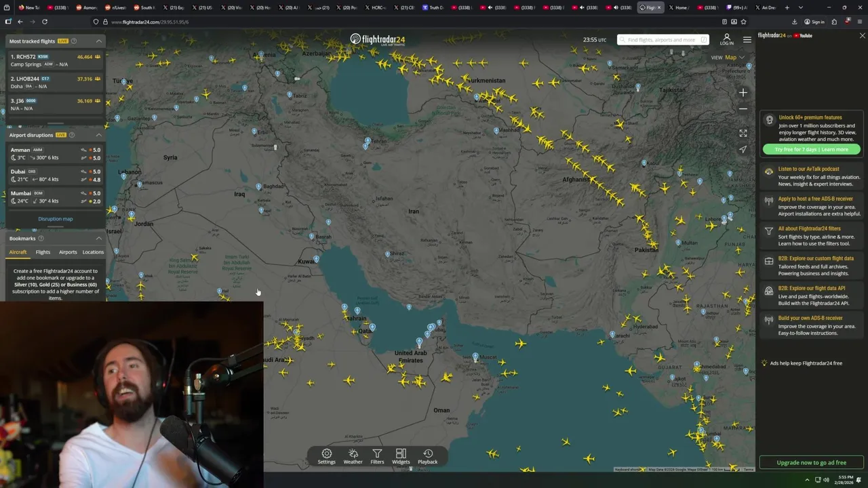The image size is (868, 488).
Task: Open help icon next to Most tracked flights
Action: pyautogui.click(x=74, y=41)
